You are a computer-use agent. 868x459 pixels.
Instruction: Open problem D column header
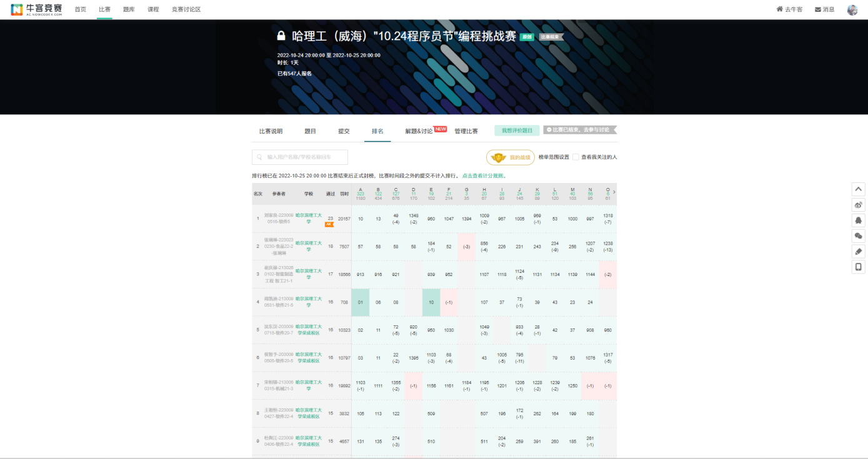pyautogui.click(x=414, y=194)
